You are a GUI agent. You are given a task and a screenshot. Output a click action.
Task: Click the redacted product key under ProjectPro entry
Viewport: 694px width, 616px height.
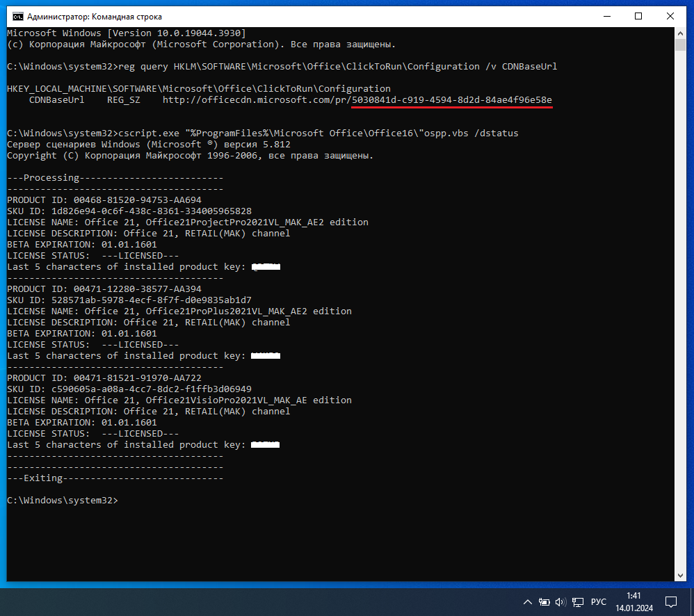point(266,267)
